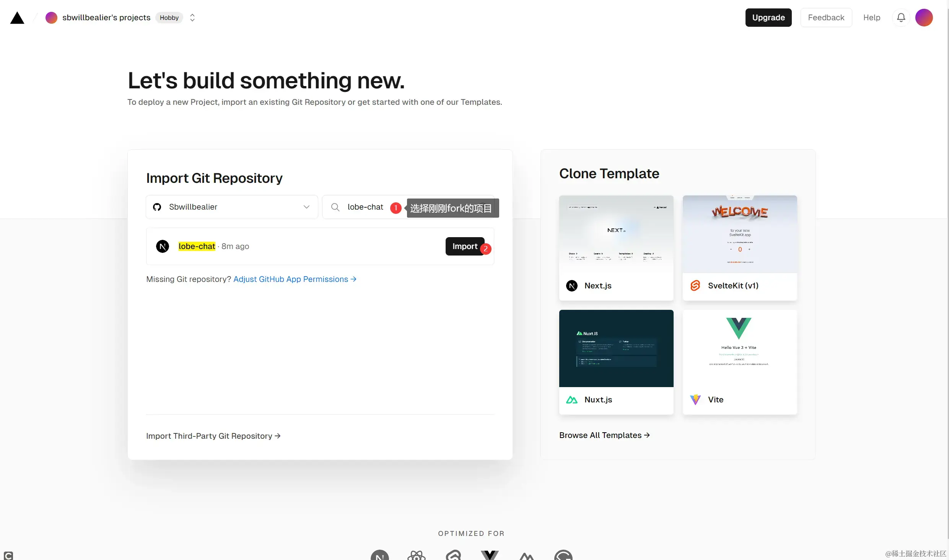Viewport: 949px width, 560px height.
Task: Open the notifications bell
Action: click(901, 18)
